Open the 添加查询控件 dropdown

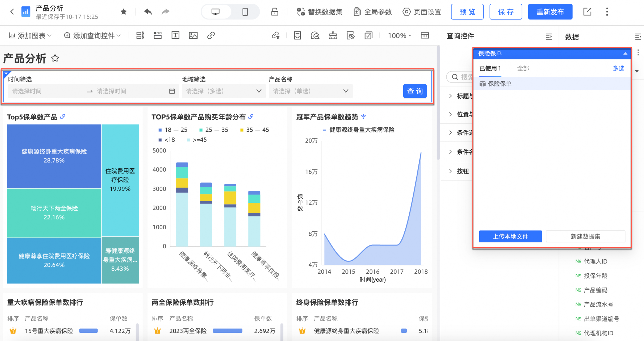(92, 36)
